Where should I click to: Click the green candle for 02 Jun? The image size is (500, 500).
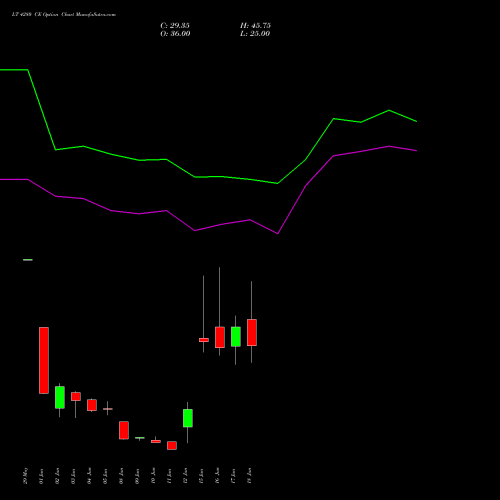click(x=60, y=397)
